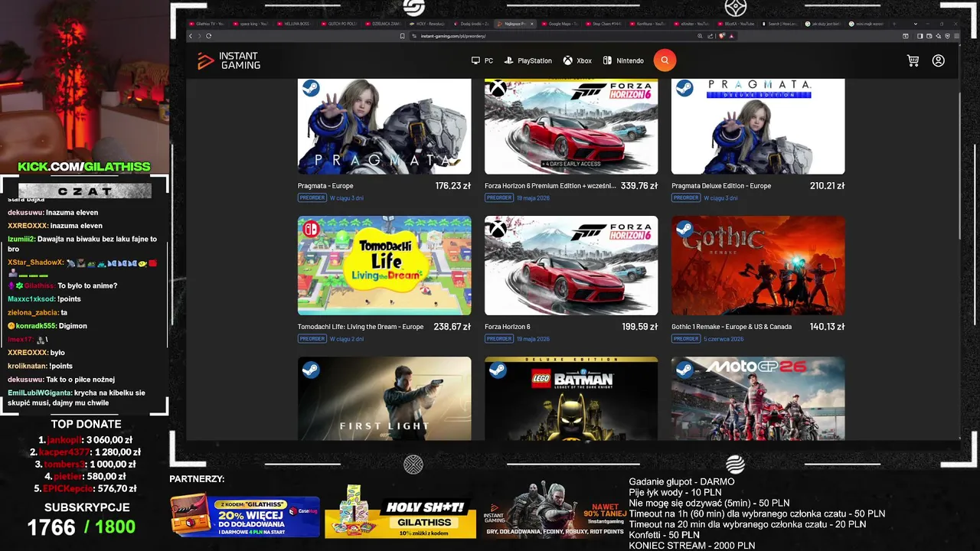Switch to the Konfitura YouTube tab

point(648,24)
